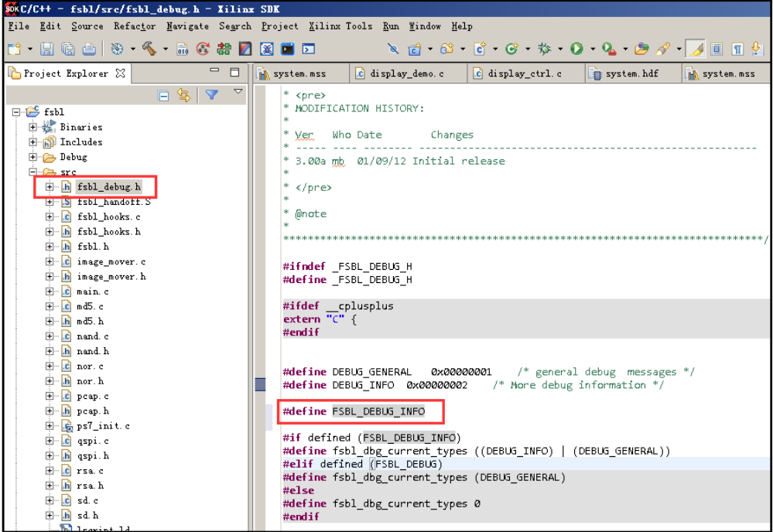Switch to the system.hdf tab
Image resolution: width=773 pixels, height=532 pixels.
(x=632, y=73)
